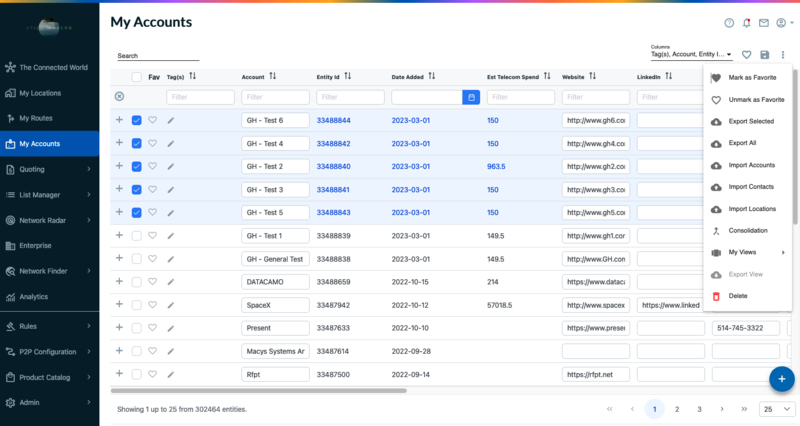Open the notifications bell

tap(746, 23)
